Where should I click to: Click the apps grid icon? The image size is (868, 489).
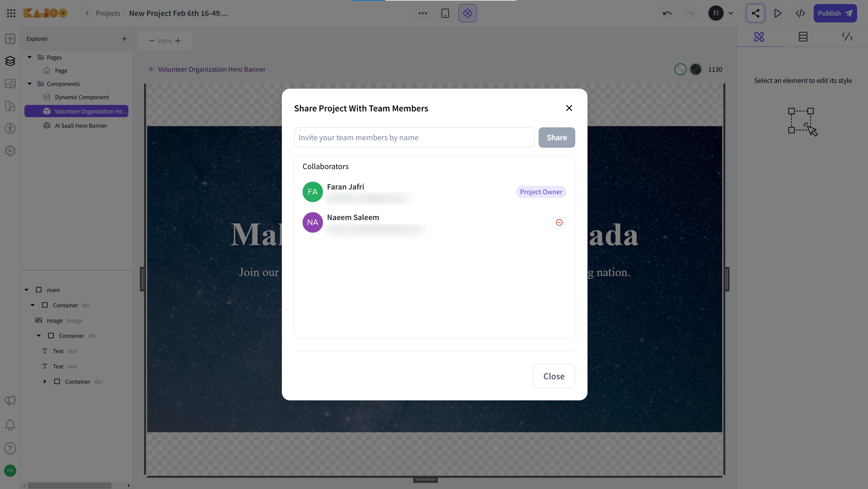(x=11, y=13)
